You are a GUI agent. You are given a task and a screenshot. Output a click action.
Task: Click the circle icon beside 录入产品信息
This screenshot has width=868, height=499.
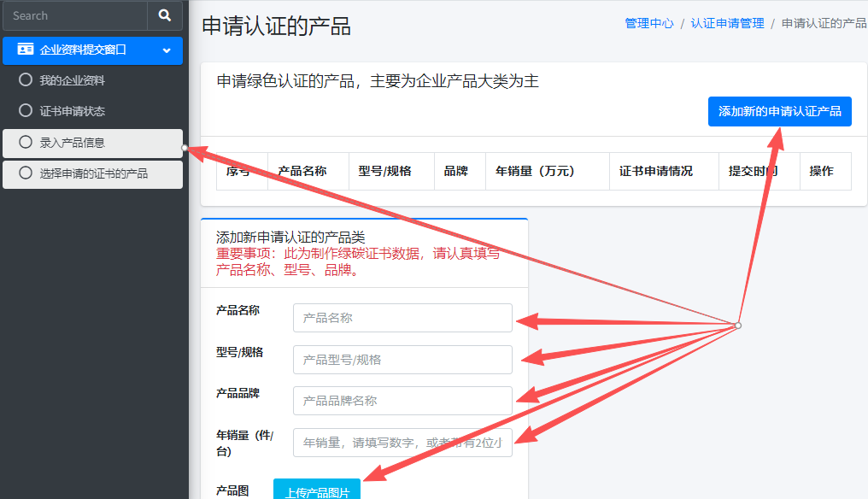26,142
